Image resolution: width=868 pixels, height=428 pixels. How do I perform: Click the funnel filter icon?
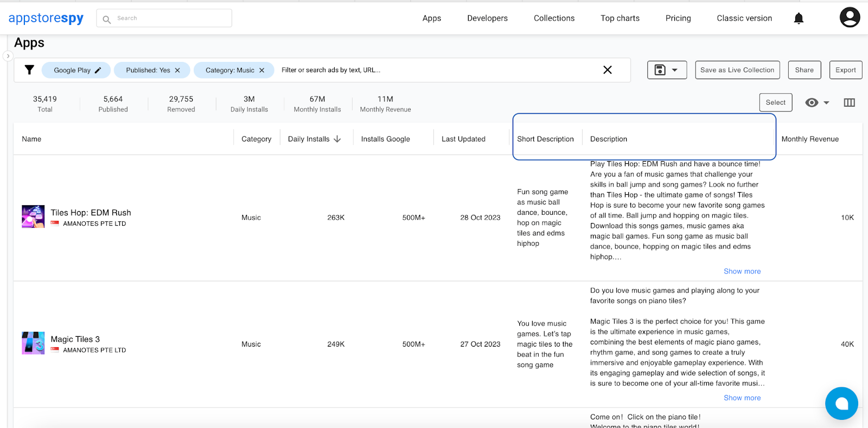[x=29, y=70]
